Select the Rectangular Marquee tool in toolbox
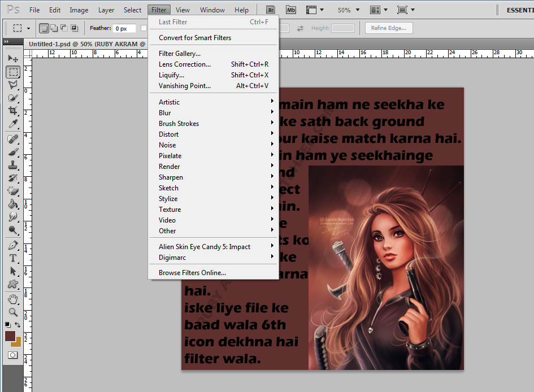The width and height of the screenshot is (534, 392). pos(13,72)
